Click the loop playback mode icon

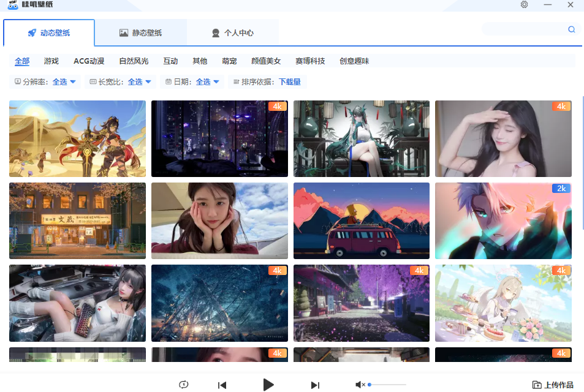coord(184,385)
